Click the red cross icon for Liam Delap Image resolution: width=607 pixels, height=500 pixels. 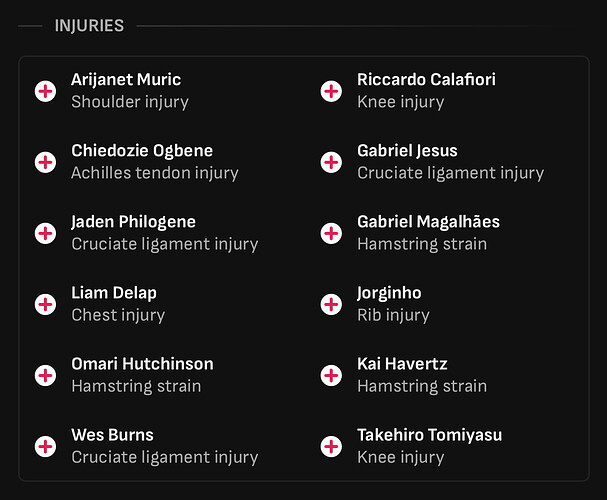(x=45, y=304)
